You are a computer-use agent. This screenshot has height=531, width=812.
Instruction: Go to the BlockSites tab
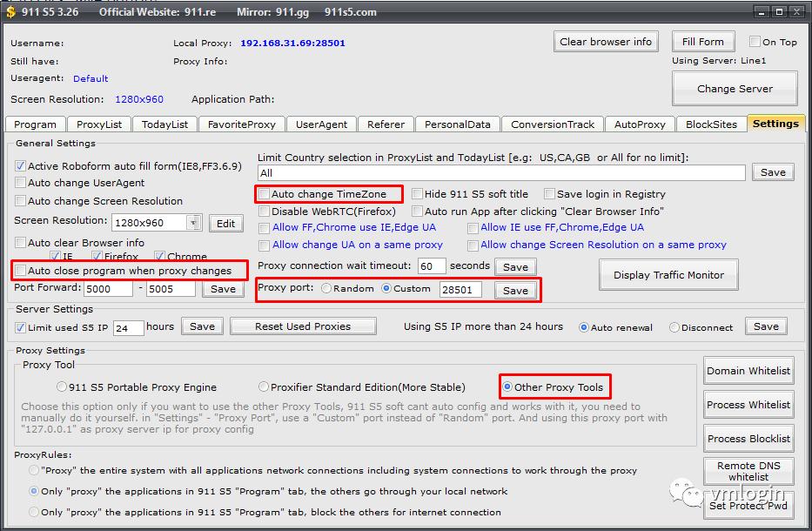[x=711, y=124]
